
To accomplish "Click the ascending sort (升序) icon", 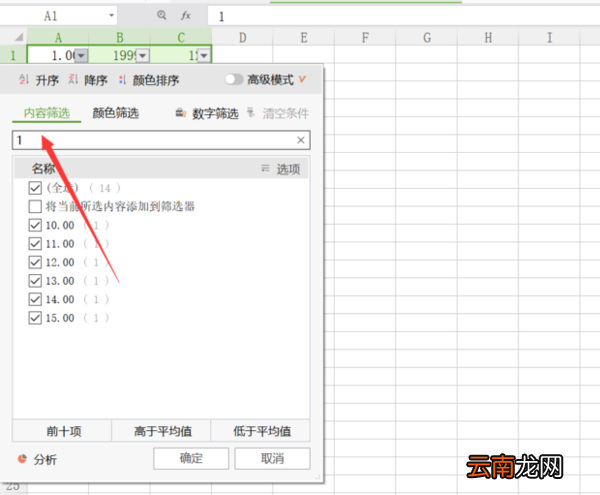I will pos(24,80).
